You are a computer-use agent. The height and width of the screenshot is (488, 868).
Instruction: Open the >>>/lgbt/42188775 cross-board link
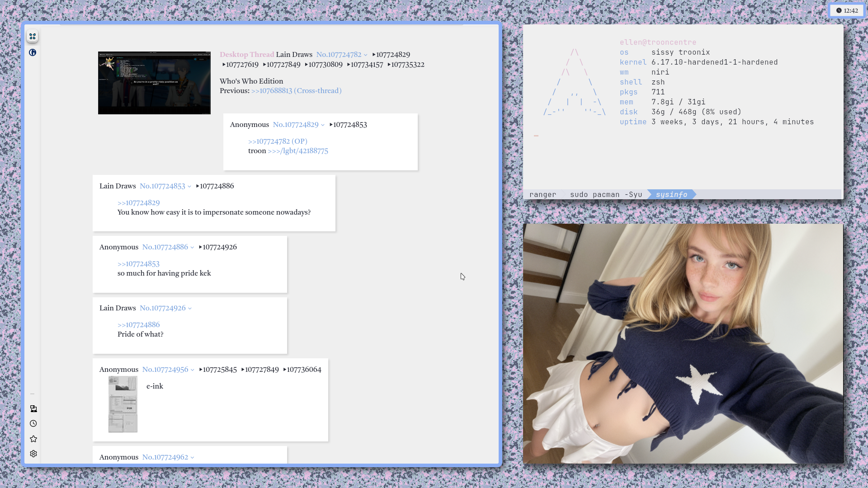[298, 151]
